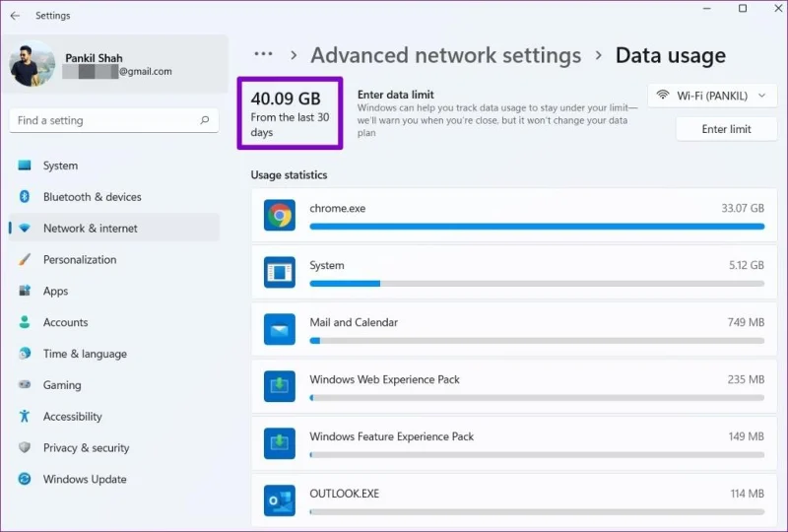Open the Wi-Fi (PANKIL) network dropdown
This screenshot has width=788, height=532.
pyautogui.click(x=712, y=96)
